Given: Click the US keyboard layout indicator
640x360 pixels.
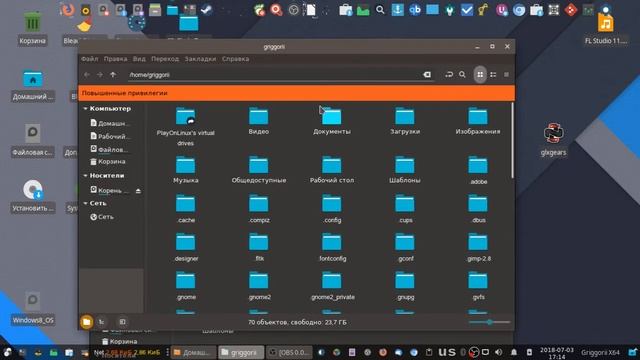Looking at the screenshot, I should click(447, 352).
